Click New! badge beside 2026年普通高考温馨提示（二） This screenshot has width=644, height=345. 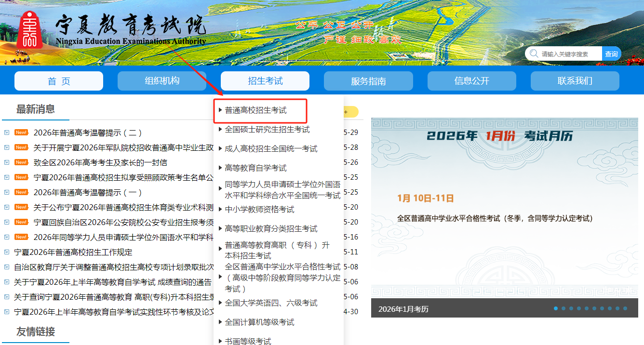pyautogui.click(x=21, y=133)
